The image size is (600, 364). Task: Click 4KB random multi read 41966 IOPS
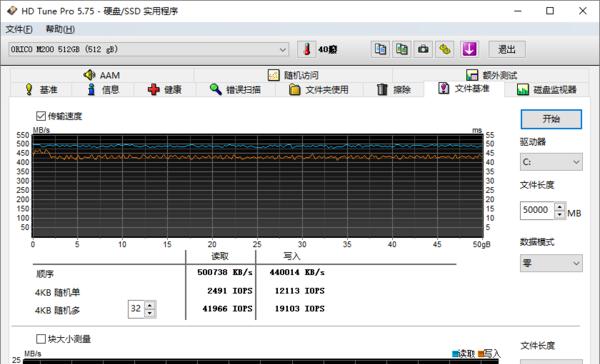coord(227,309)
